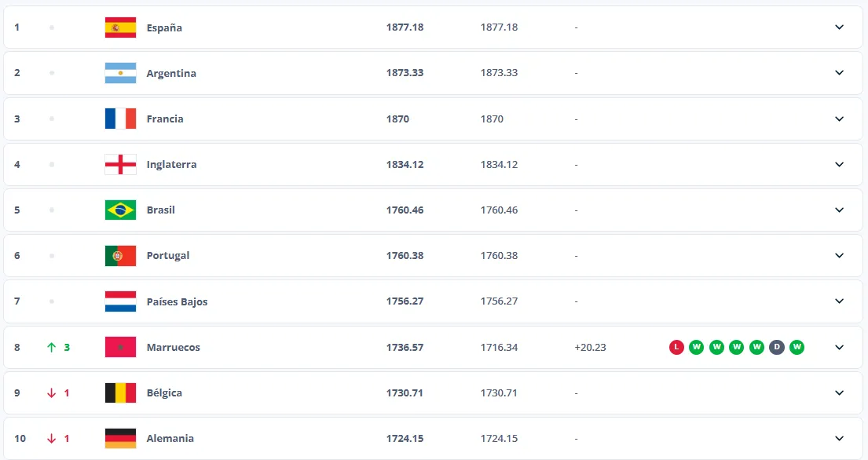Expand the Francia row chevron
Image resolution: width=868 pixels, height=460 pixels.
click(839, 119)
